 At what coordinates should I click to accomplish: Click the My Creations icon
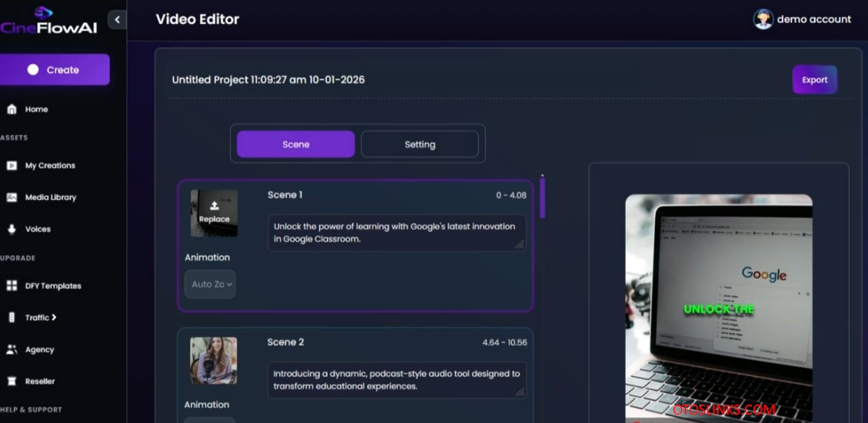[12, 165]
